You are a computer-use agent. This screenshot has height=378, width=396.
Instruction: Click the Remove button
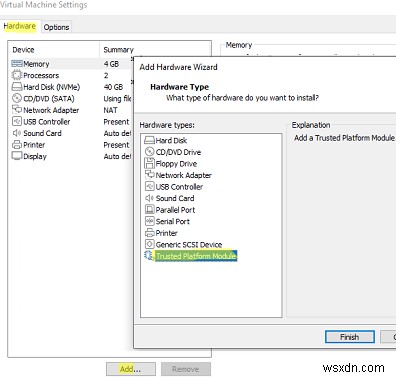tap(186, 369)
